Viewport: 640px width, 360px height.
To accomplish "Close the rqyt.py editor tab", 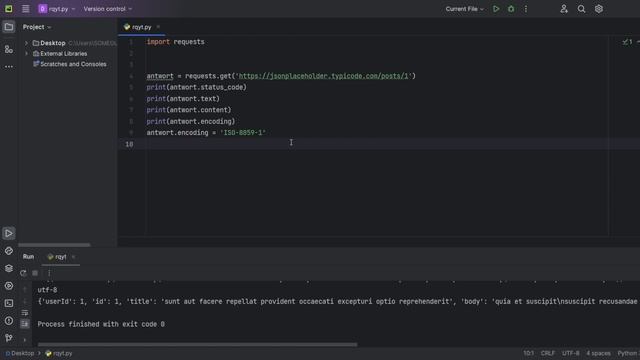I will coord(158,27).
